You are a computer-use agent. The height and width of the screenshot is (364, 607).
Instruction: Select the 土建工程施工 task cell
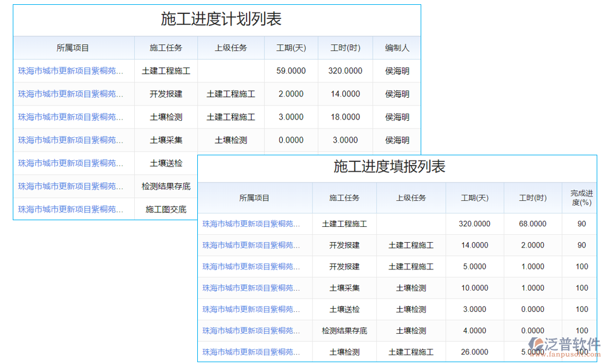coord(165,70)
